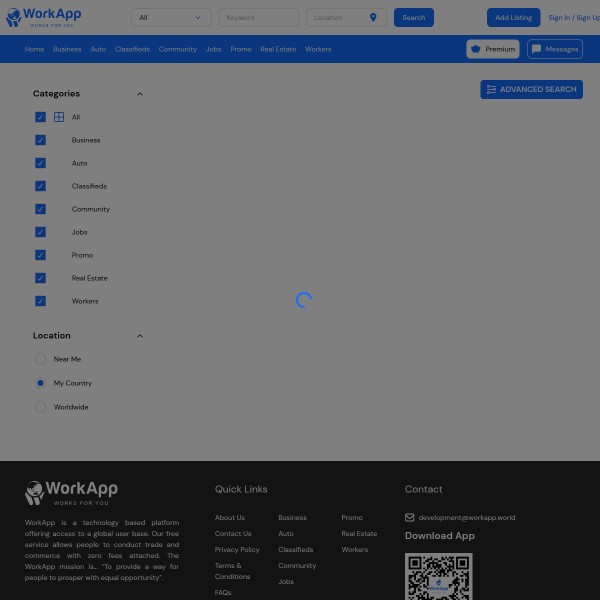Focus the Keyword input field

click(x=259, y=18)
